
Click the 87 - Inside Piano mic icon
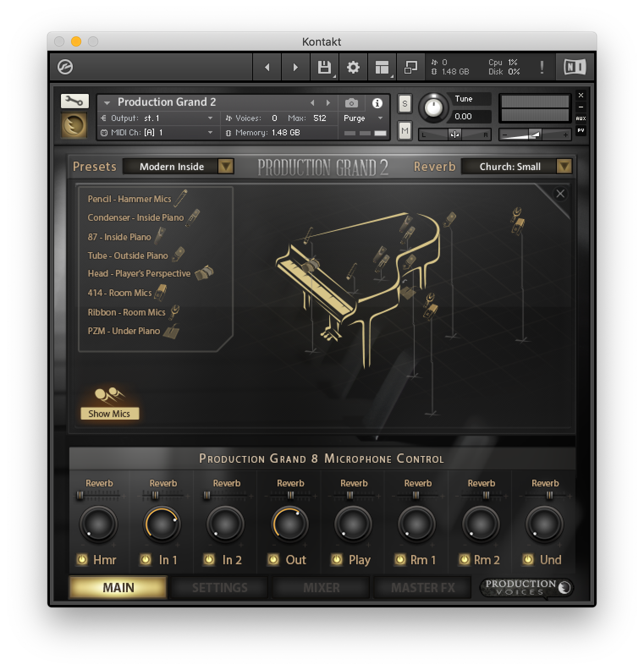point(160,236)
